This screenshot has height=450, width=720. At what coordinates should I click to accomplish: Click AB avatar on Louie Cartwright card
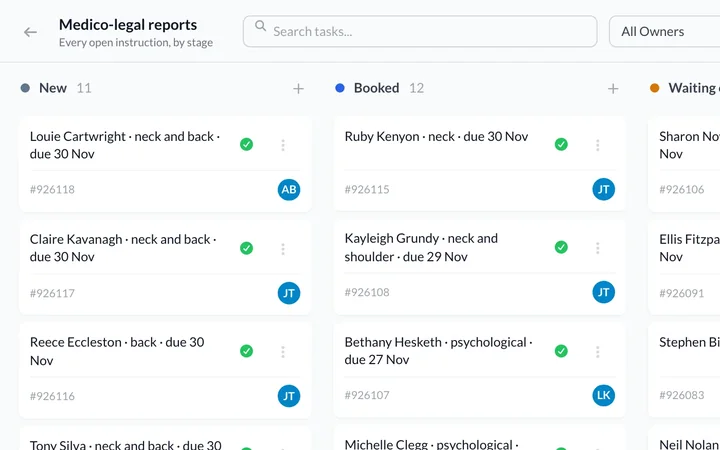pyautogui.click(x=289, y=189)
